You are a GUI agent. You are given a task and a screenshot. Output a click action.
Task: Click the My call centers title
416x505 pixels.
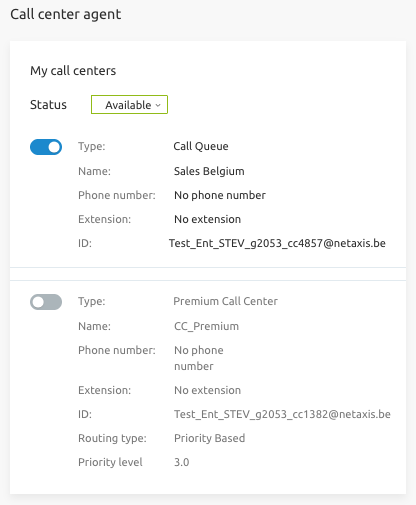[73, 71]
